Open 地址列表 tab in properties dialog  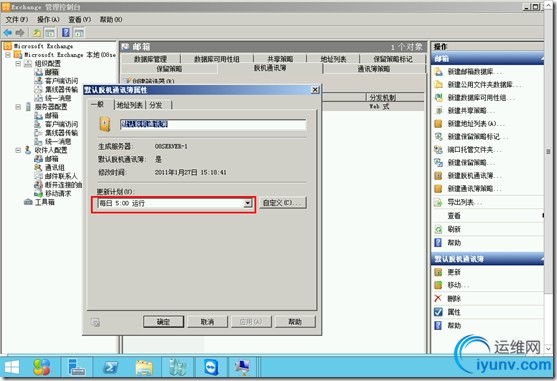[x=130, y=105]
